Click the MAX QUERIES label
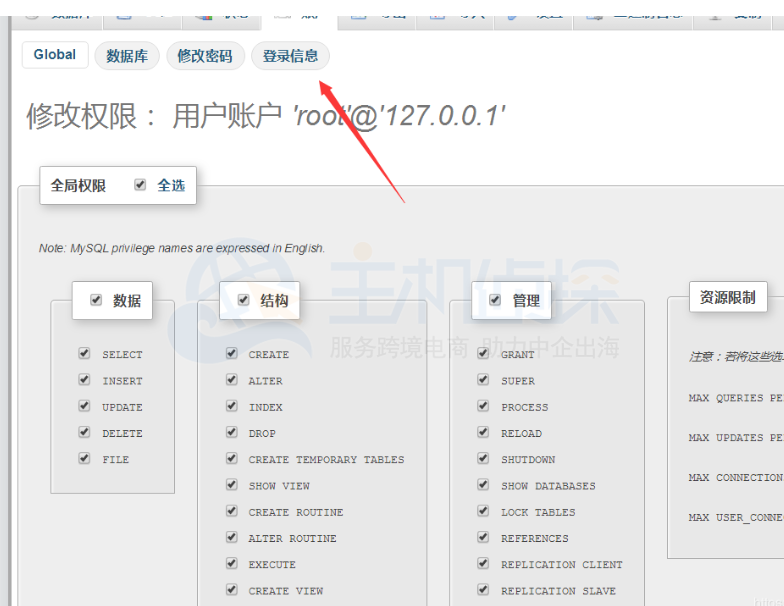Image resolution: width=784 pixels, height=606 pixels. (736, 398)
